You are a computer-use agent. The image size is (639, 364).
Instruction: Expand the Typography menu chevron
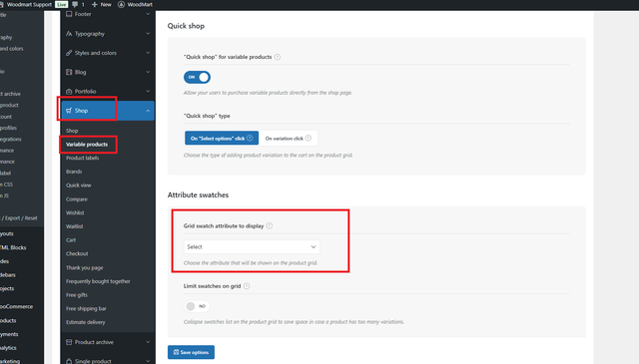[x=148, y=34]
